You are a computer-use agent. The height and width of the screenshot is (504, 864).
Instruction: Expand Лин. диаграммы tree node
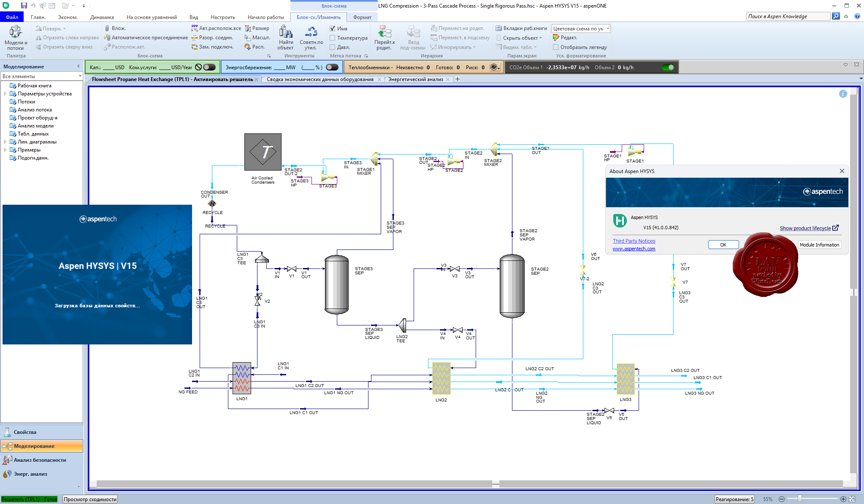click(5, 142)
